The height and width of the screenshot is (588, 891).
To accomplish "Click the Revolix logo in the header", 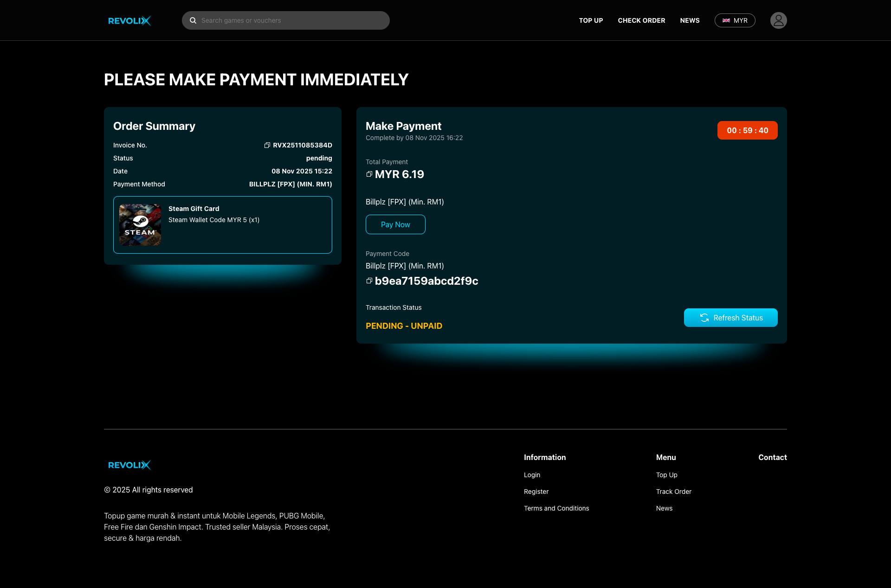I will (x=129, y=20).
